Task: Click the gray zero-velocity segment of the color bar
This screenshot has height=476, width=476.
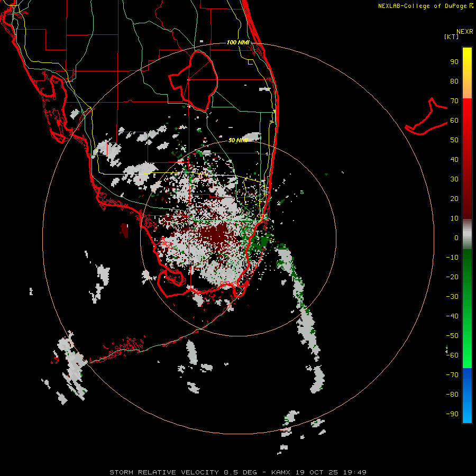Action: click(x=467, y=234)
